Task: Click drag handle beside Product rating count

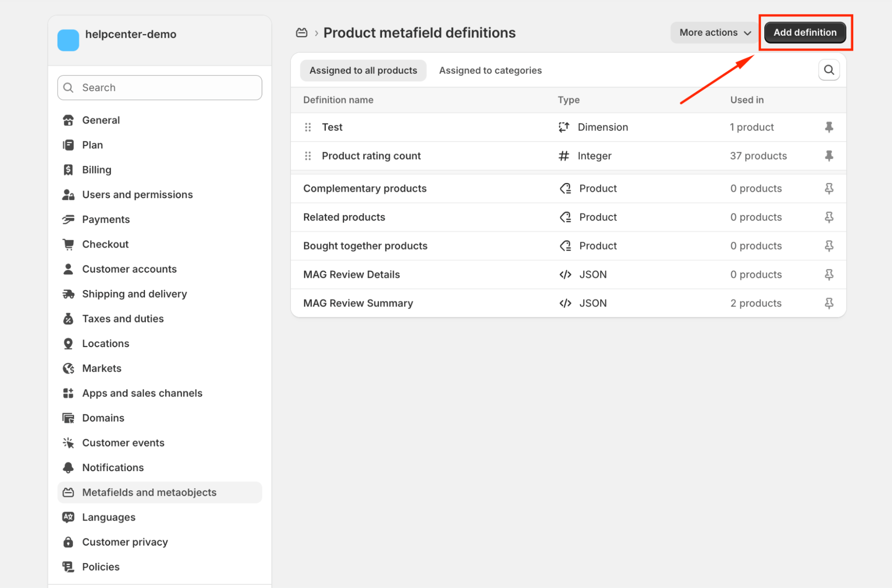Action: tap(308, 156)
